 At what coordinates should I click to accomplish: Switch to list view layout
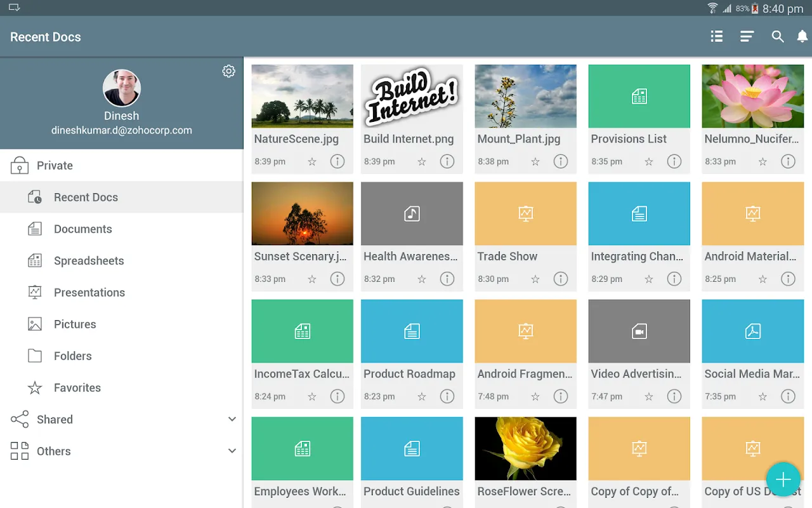pyautogui.click(x=717, y=37)
